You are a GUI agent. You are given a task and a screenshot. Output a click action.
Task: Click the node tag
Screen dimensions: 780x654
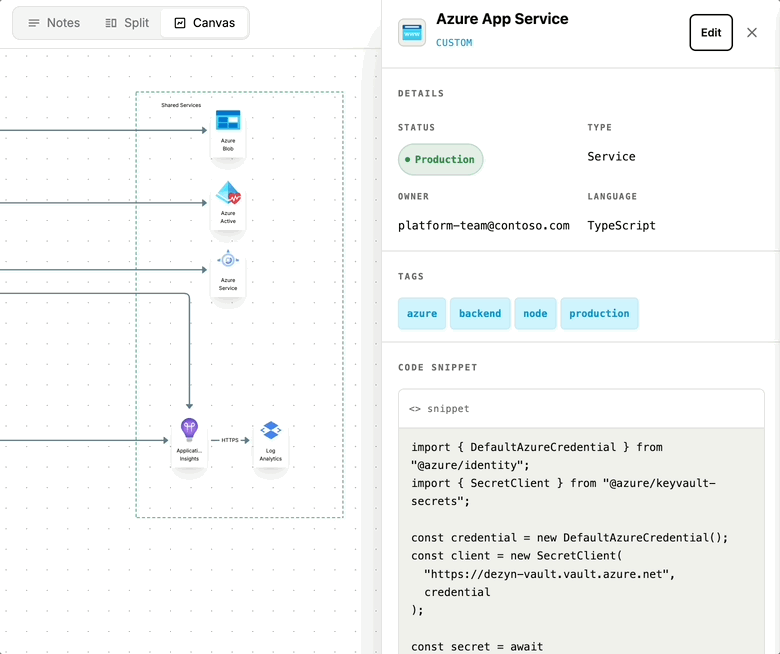[535, 314]
